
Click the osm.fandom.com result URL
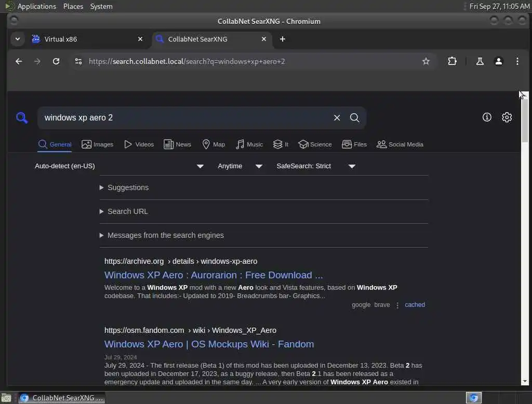coord(190,330)
